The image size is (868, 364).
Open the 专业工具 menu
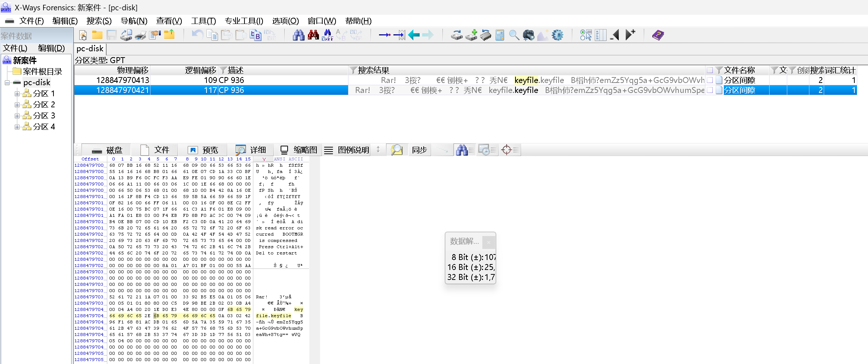click(244, 21)
